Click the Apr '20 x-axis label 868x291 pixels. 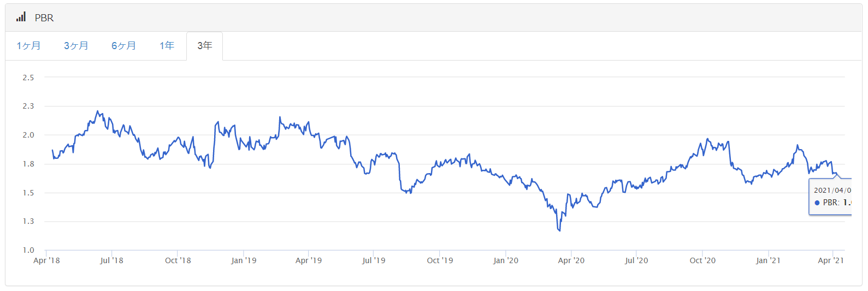571,260
